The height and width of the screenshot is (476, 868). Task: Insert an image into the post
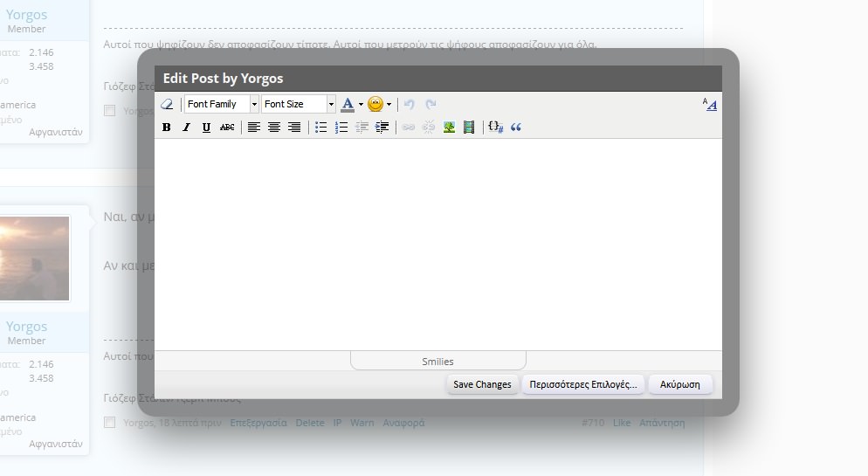(x=449, y=128)
